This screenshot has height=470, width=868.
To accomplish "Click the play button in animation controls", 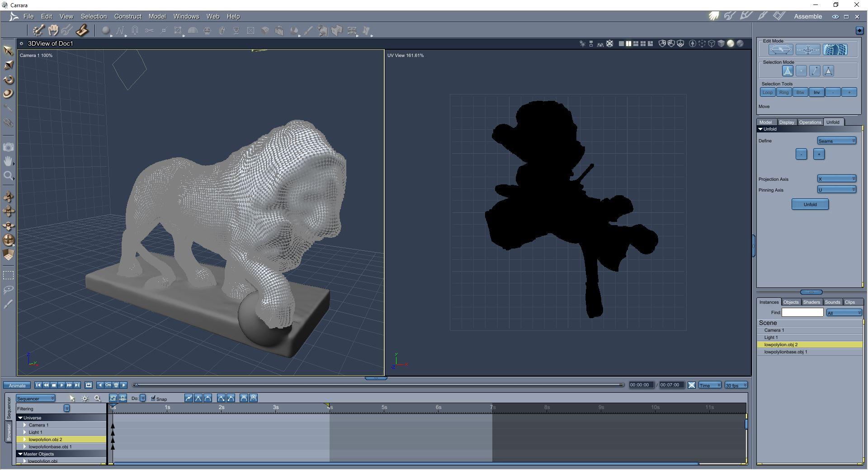I will pyautogui.click(x=61, y=385).
